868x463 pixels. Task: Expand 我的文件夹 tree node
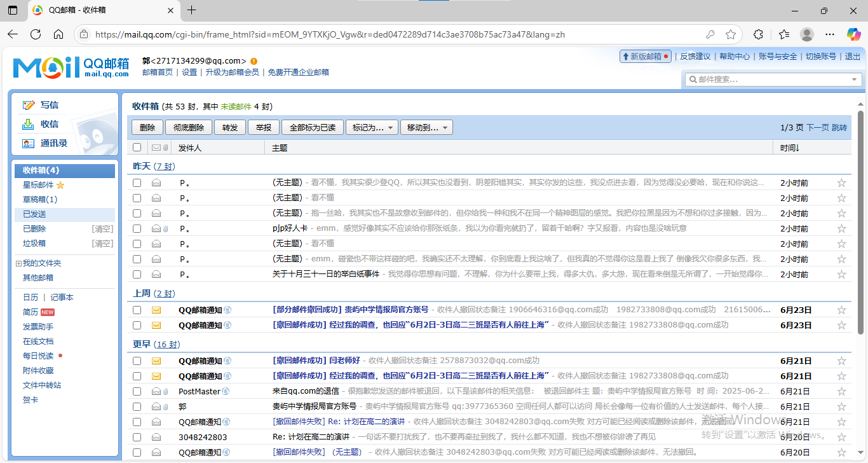(18, 263)
